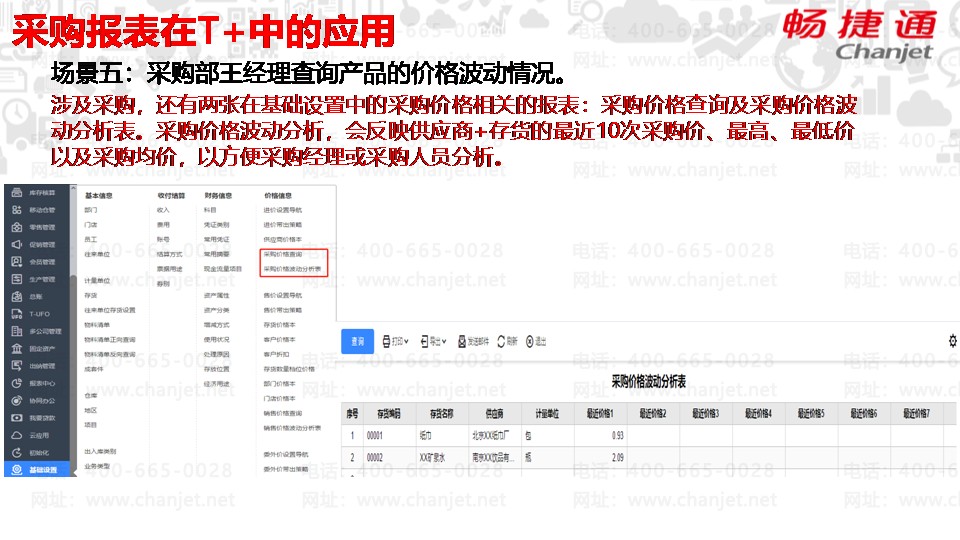
Task: Select the 零售管理 sidebar icon
Action: tap(17, 227)
